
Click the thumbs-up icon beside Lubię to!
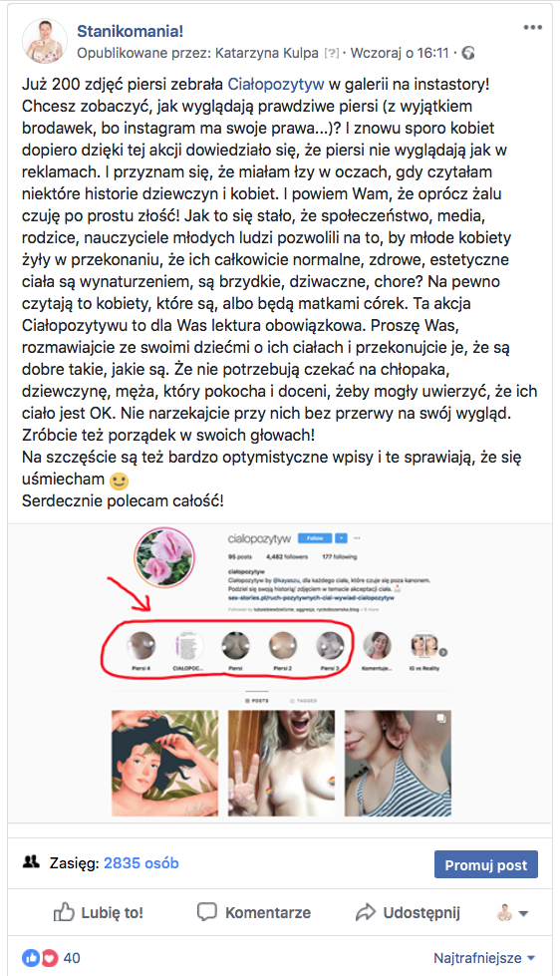(64, 912)
